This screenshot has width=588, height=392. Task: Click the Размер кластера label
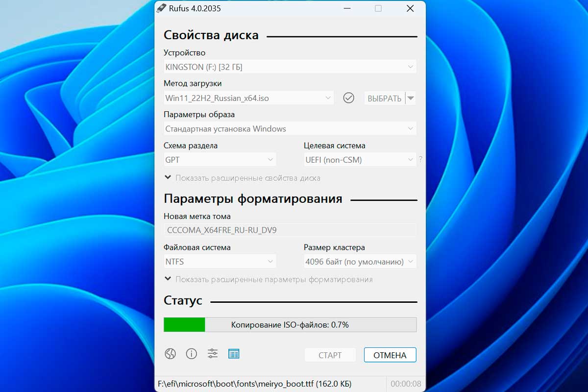(334, 247)
